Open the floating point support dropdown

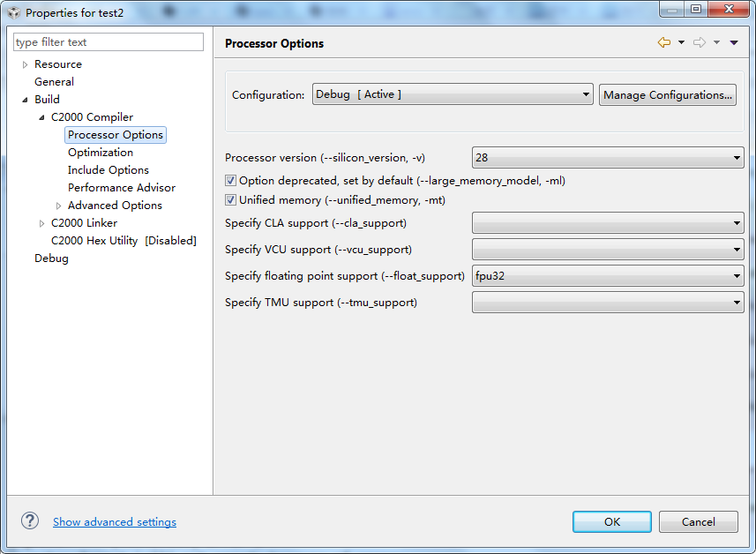tap(608, 276)
